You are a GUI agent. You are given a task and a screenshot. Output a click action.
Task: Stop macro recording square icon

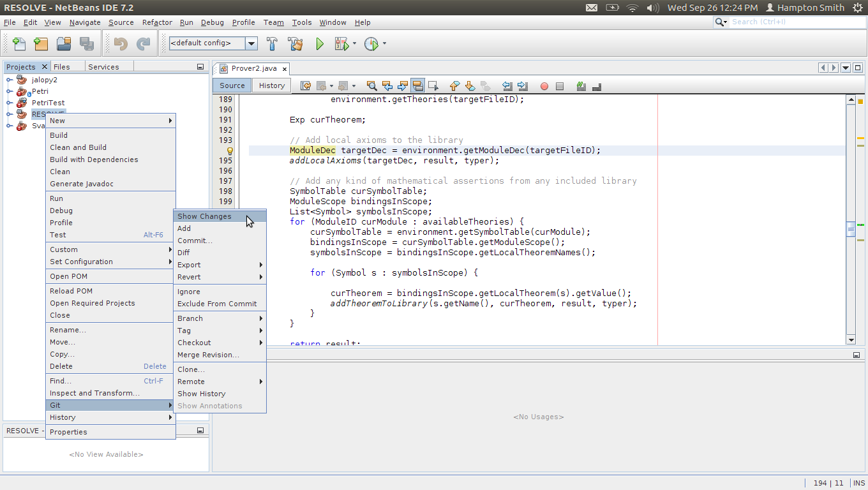tap(560, 86)
